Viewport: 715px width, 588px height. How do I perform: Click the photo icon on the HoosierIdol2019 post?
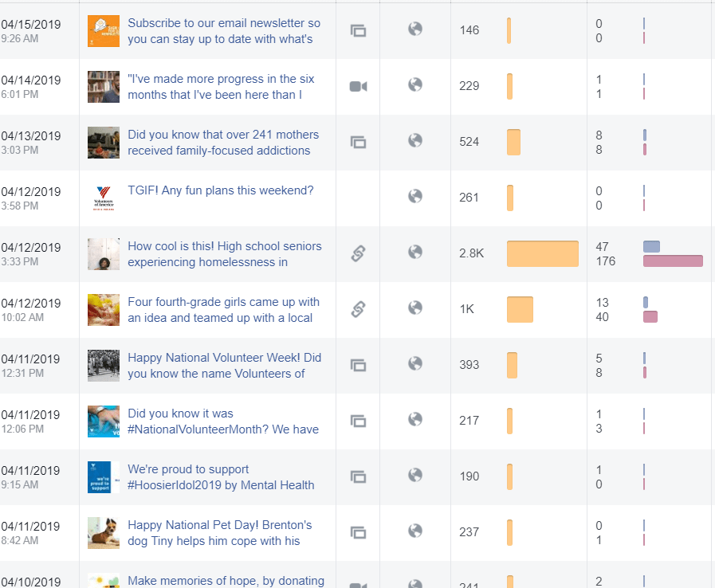pos(358,476)
